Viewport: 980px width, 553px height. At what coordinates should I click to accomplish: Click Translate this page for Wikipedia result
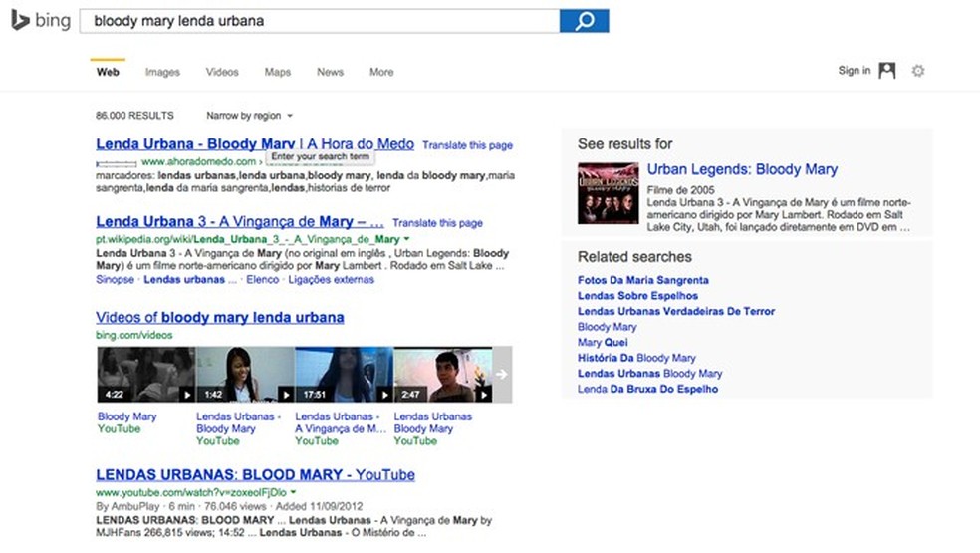[437, 223]
